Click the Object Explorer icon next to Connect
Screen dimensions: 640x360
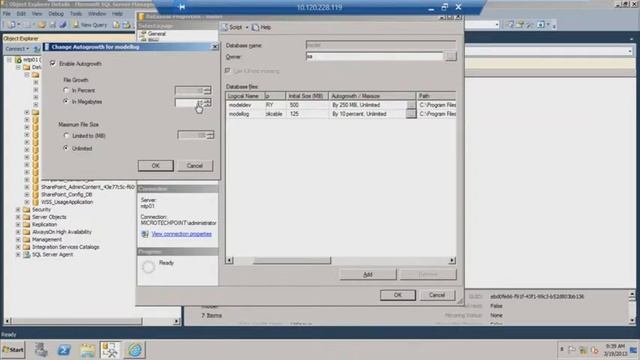click(36, 49)
